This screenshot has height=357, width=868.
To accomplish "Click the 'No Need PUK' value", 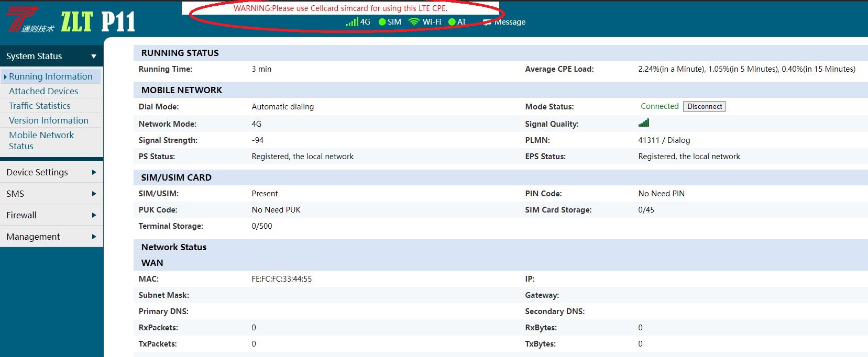I will [276, 210].
